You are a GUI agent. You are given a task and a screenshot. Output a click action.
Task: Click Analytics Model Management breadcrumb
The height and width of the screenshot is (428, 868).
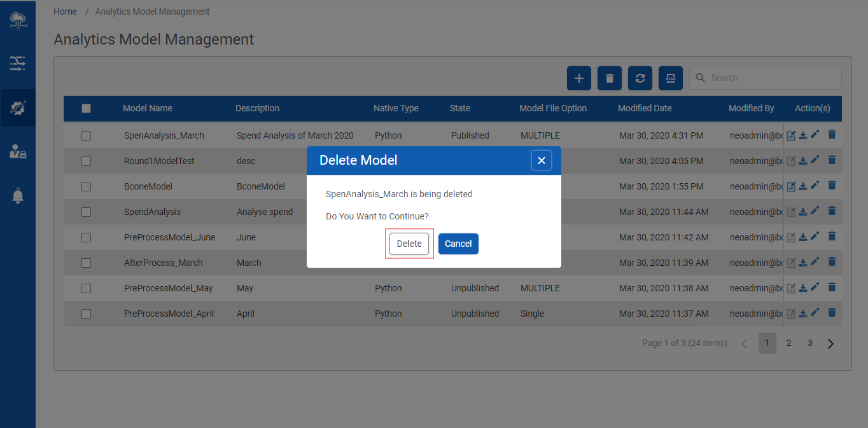153,11
